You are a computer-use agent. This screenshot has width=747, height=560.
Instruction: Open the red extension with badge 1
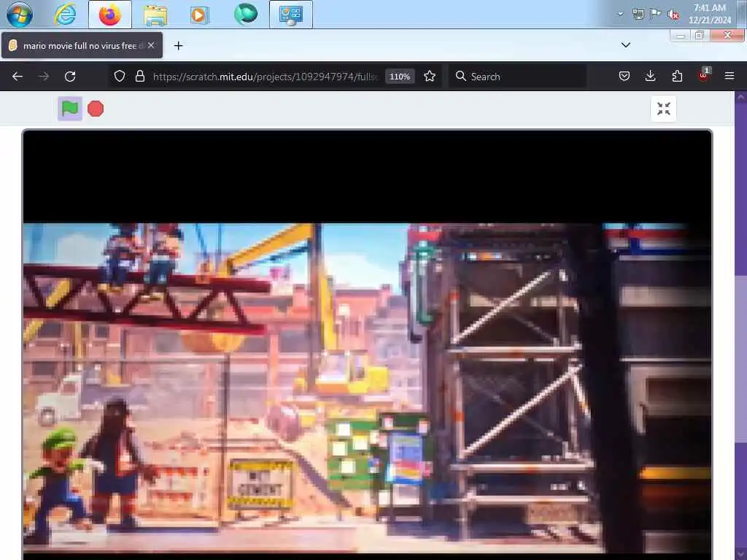tap(704, 75)
